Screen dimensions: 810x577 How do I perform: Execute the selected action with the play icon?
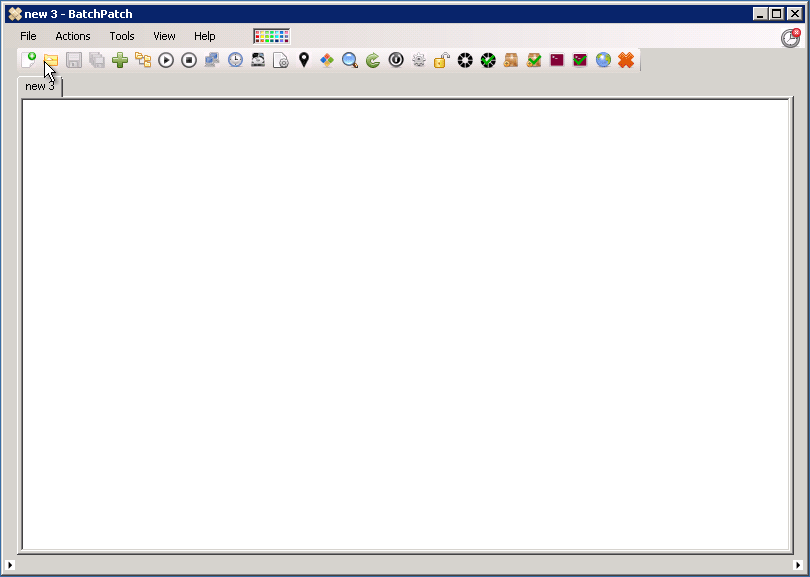[x=165, y=60]
